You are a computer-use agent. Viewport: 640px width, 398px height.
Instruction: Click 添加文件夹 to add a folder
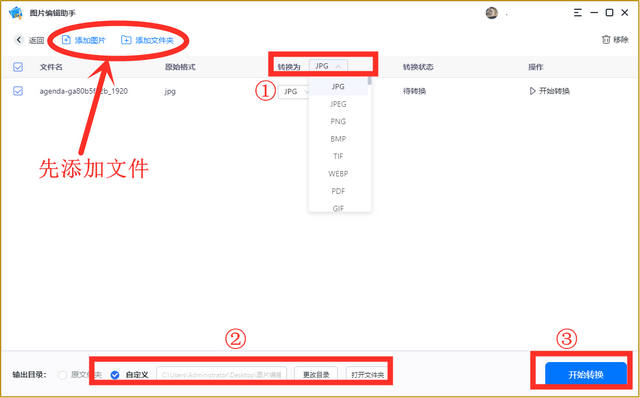point(147,40)
